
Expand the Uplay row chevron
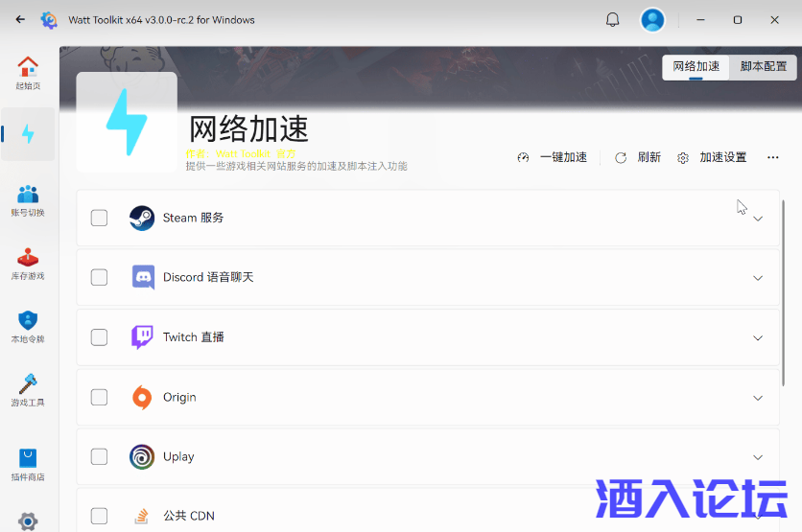click(x=758, y=457)
